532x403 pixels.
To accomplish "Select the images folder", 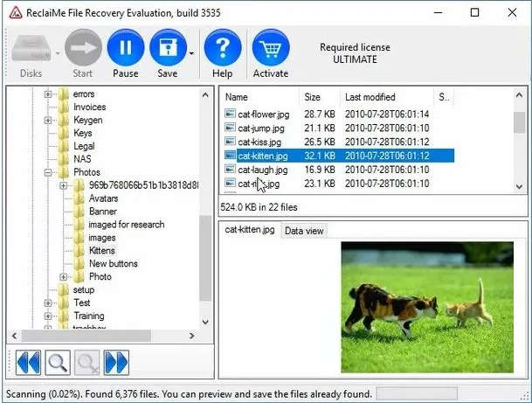I will point(102,237).
